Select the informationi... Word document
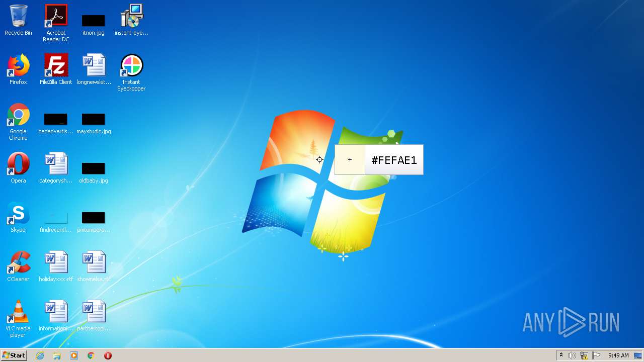 56,316
